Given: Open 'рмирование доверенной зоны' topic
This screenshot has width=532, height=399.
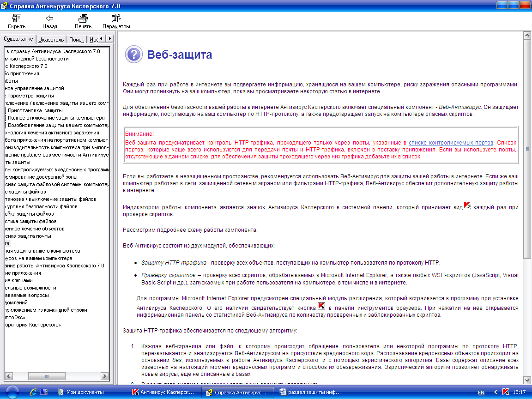Looking at the screenshot, I should 42,177.
